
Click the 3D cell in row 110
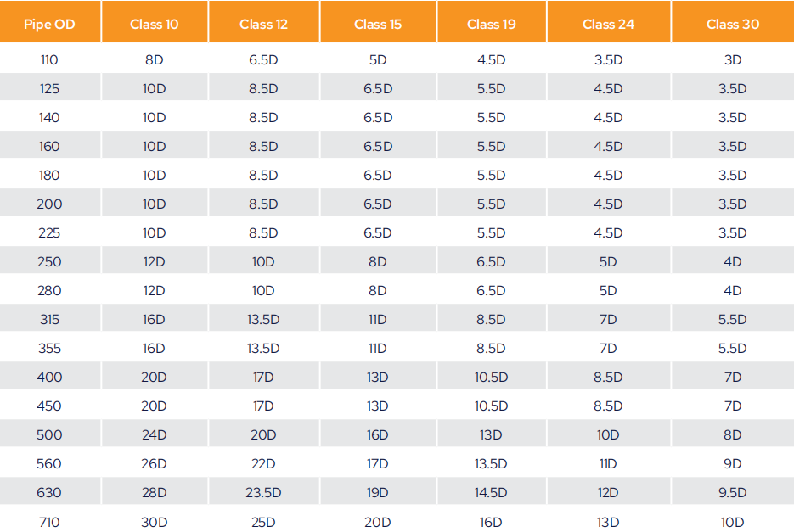click(733, 59)
